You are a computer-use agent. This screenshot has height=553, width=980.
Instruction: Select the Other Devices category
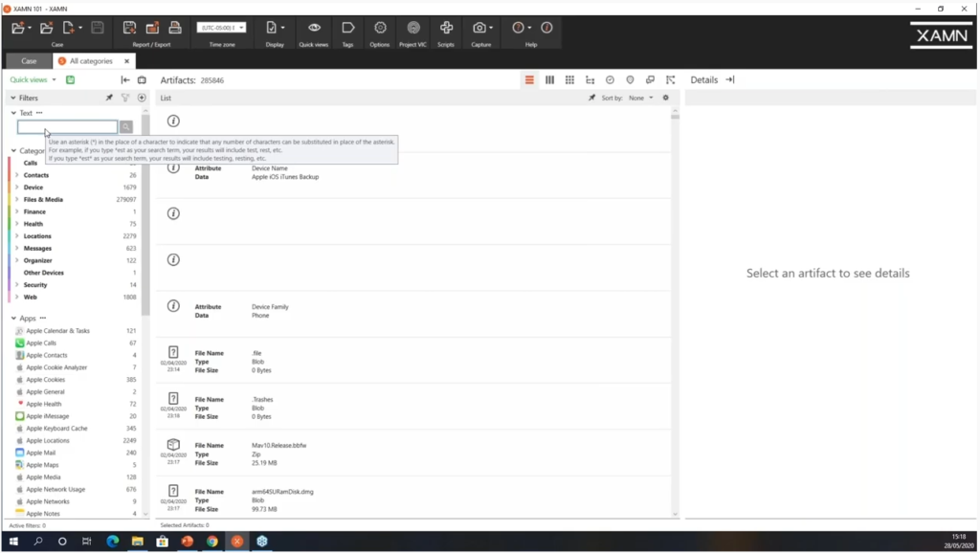pos(44,273)
